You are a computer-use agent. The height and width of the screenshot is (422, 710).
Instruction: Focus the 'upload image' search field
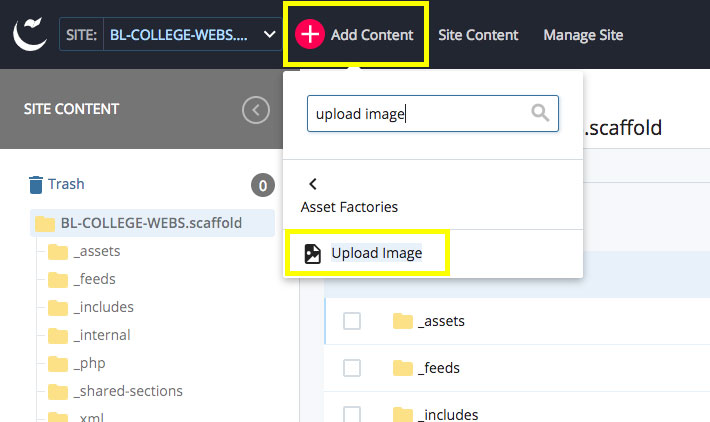click(432, 114)
